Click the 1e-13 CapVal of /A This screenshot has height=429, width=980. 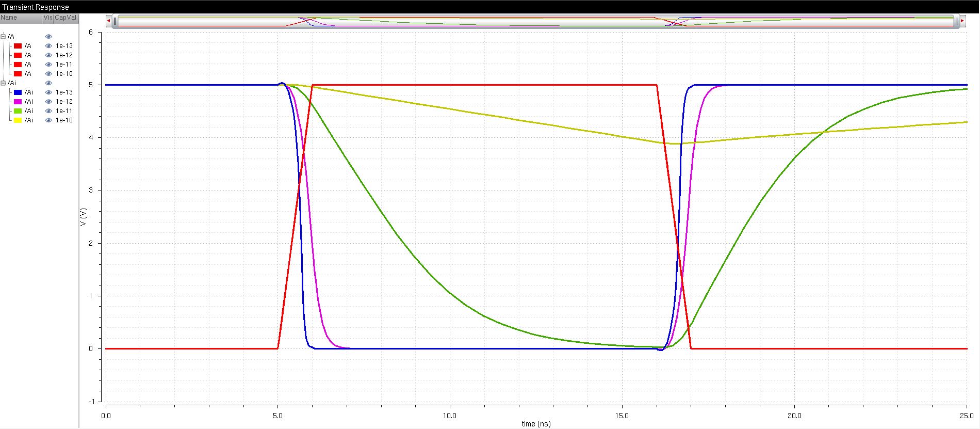(64, 46)
